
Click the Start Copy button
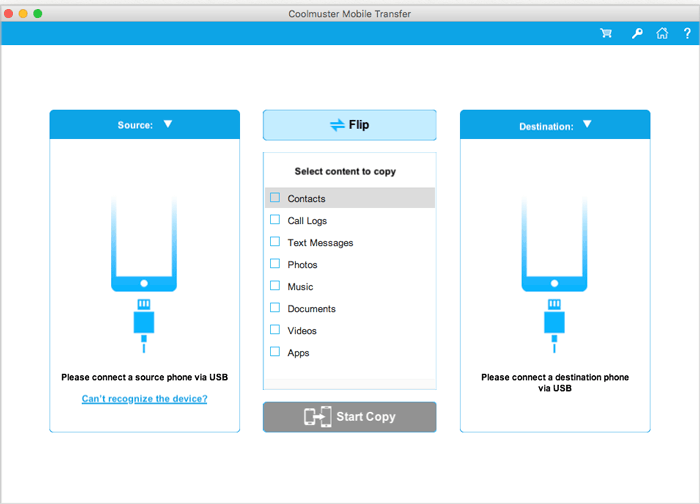tap(350, 417)
